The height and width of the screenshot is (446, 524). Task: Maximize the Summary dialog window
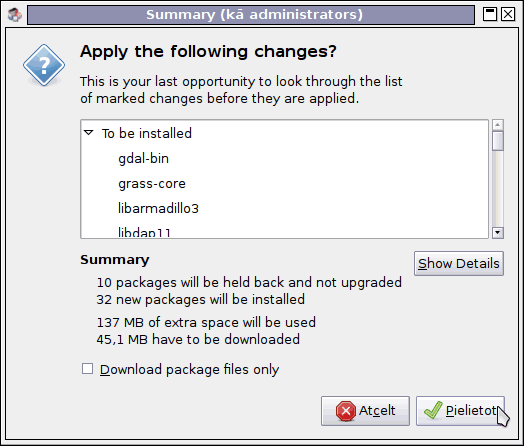coord(490,14)
